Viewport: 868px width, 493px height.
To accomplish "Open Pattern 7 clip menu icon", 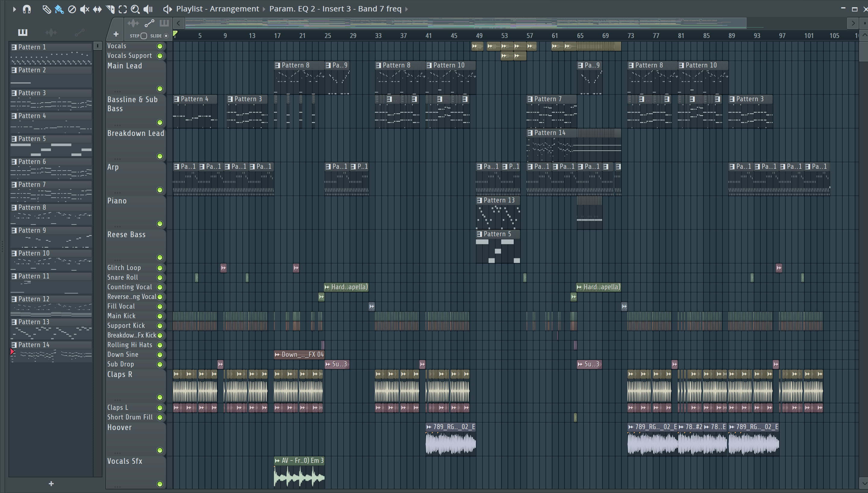I will pyautogui.click(x=530, y=99).
